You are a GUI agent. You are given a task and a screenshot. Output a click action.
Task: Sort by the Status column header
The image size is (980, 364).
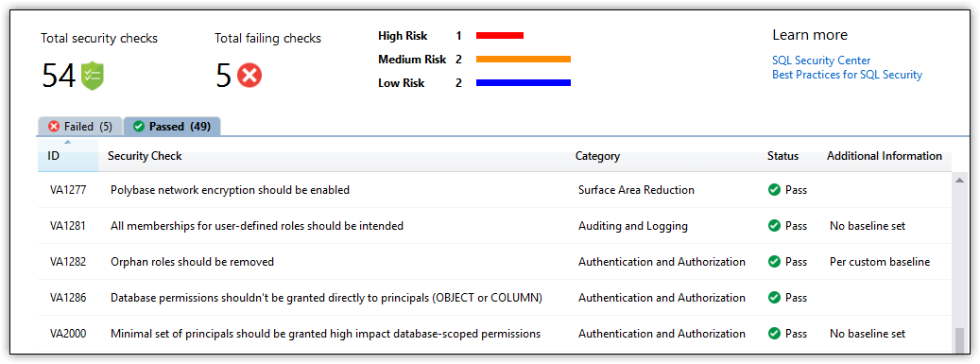pos(782,156)
